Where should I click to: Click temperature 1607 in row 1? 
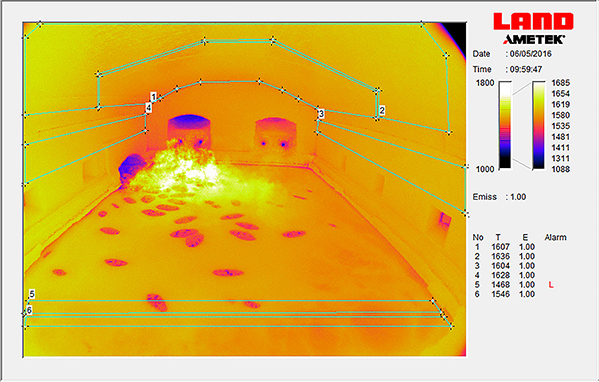coord(500,247)
